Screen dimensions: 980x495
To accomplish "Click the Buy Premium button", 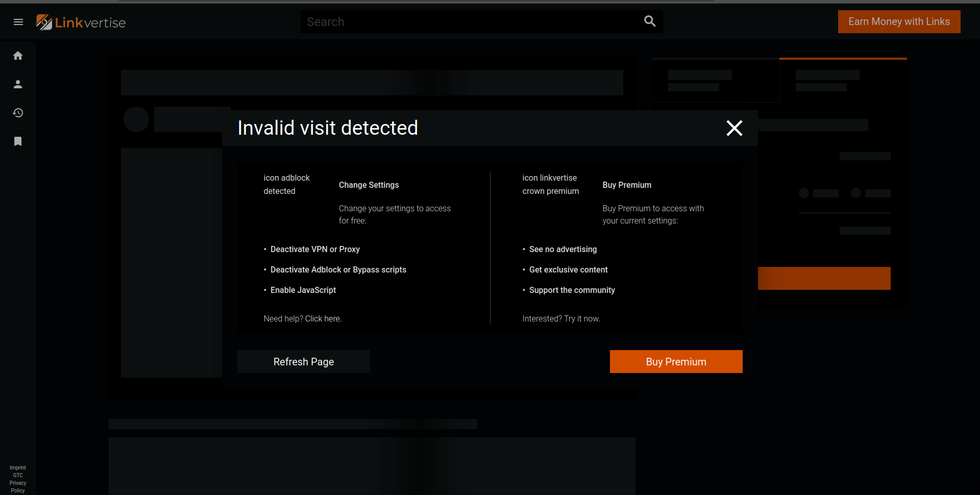I will 676,361.
